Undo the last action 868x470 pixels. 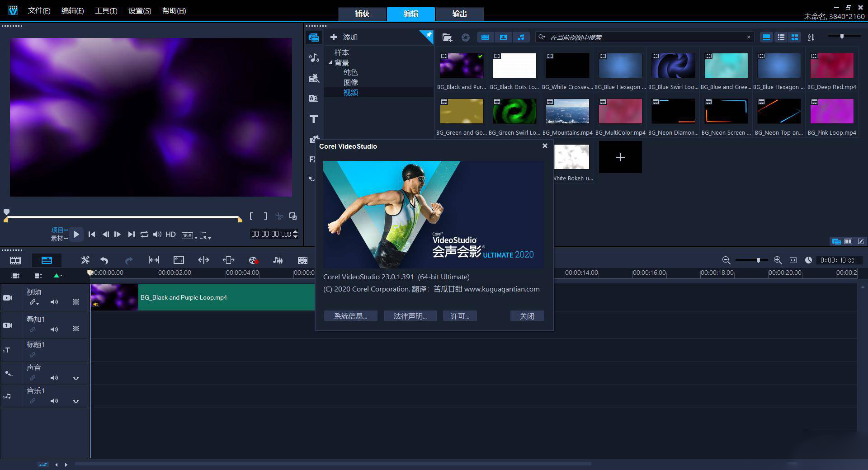pyautogui.click(x=104, y=260)
